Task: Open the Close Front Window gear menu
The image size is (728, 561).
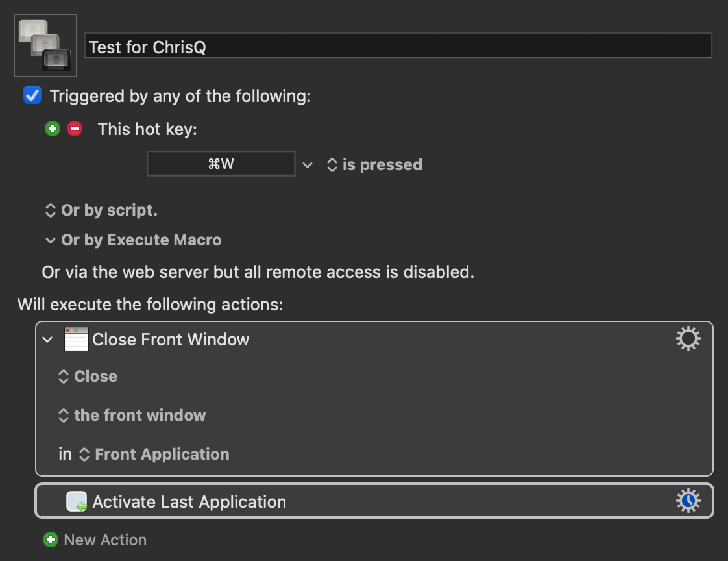Action: pos(688,339)
